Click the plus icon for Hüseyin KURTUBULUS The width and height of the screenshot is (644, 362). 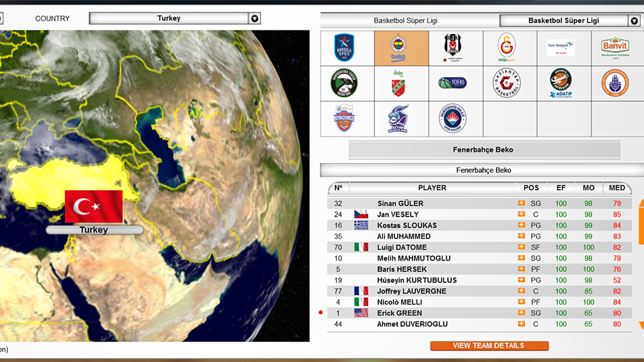tap(521, 280)
